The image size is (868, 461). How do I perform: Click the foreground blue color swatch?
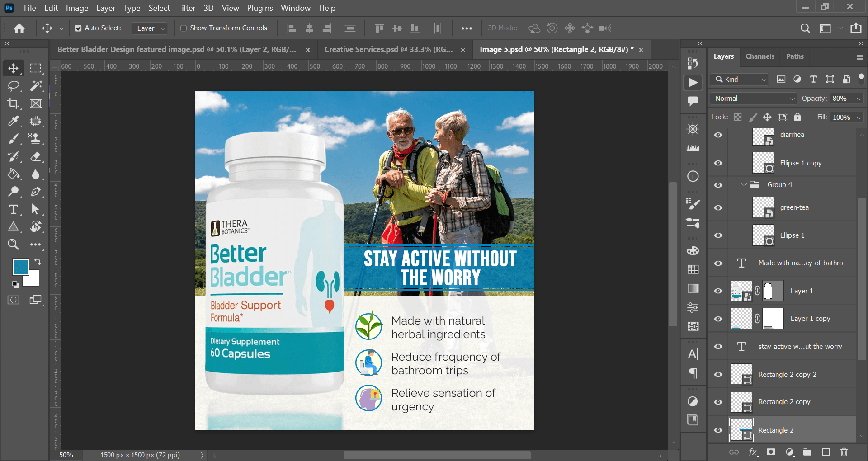20,267
